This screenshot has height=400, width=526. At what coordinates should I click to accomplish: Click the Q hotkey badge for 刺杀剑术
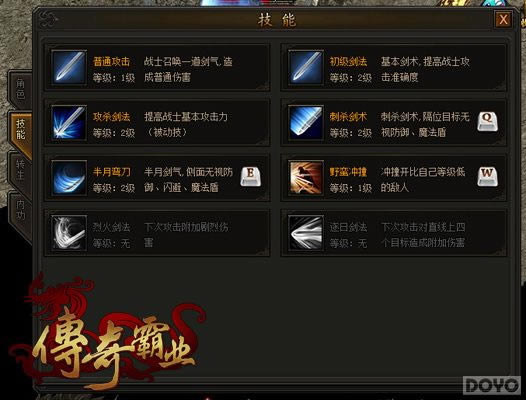pyautogui.click(x=487, y=121)
